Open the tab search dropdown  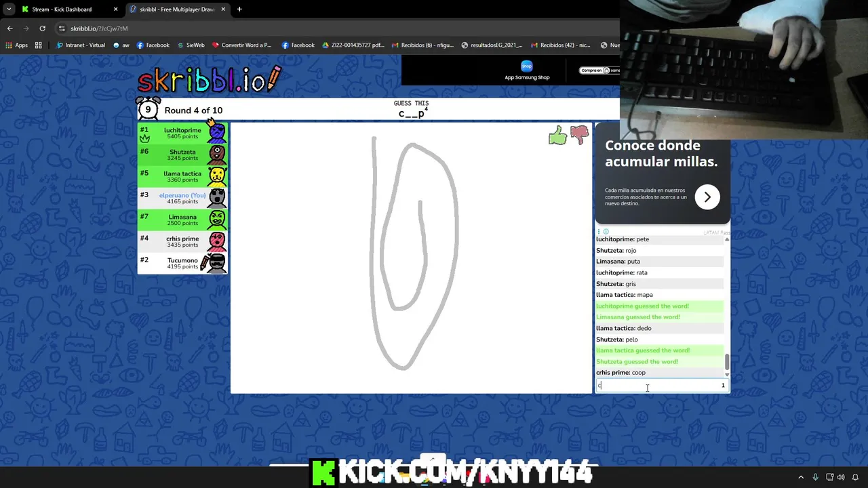pyautogui.click(x=9, y=9)
